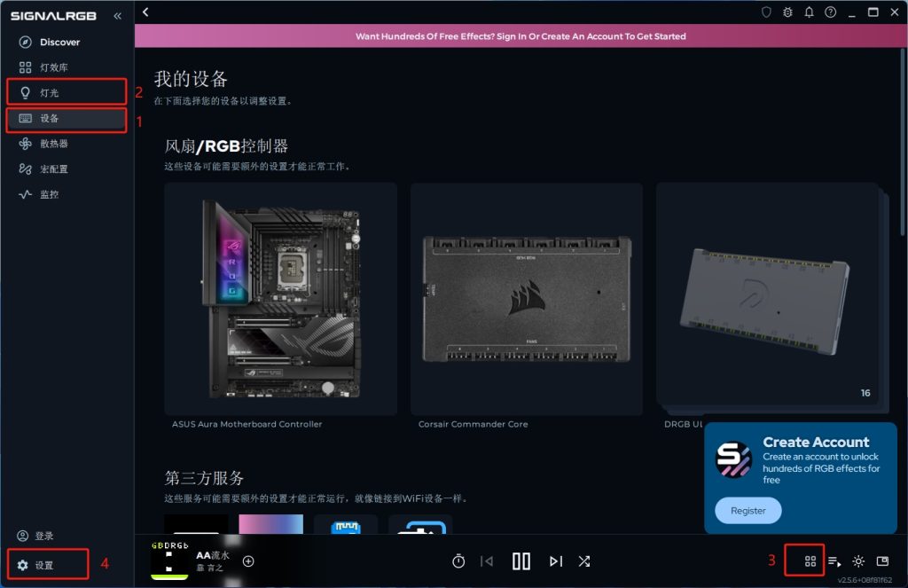Open 设置 settings at sidebar bottom

(35, 565)
